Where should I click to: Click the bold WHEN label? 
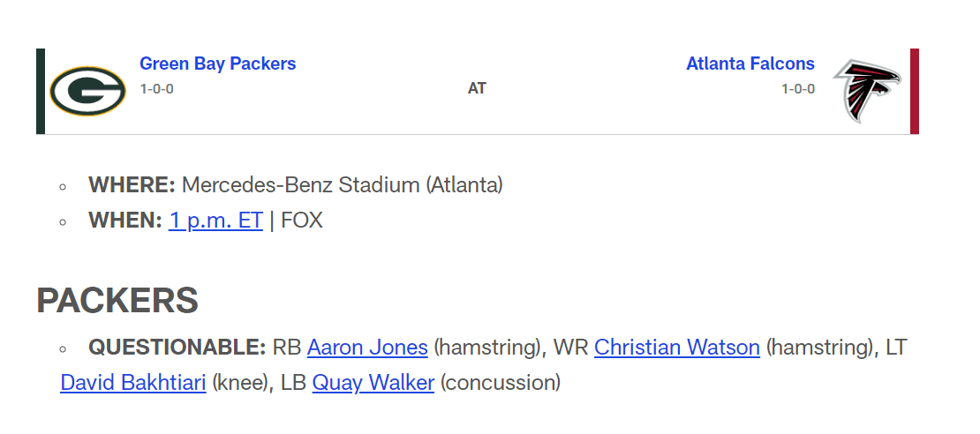(x=125, y=221)
